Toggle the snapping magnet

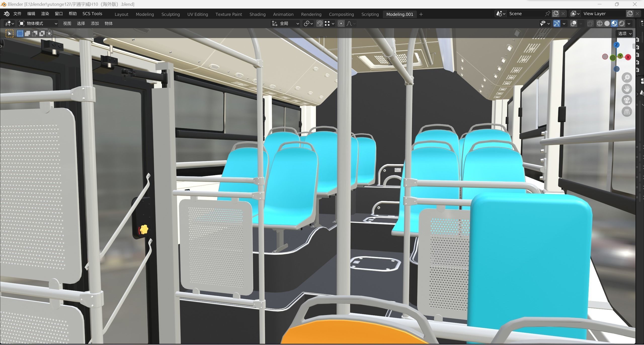click(x=319, y=23)
